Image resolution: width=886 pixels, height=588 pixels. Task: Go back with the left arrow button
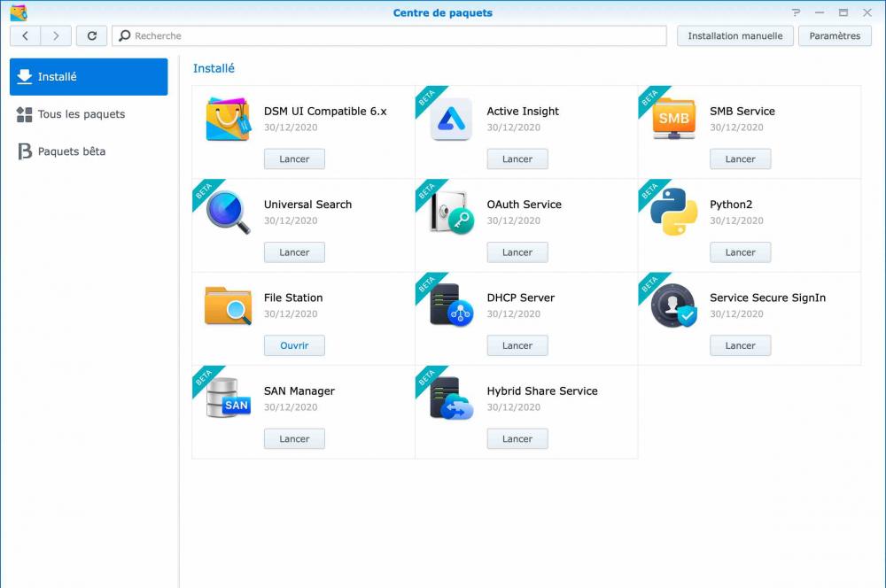(25, 35)
